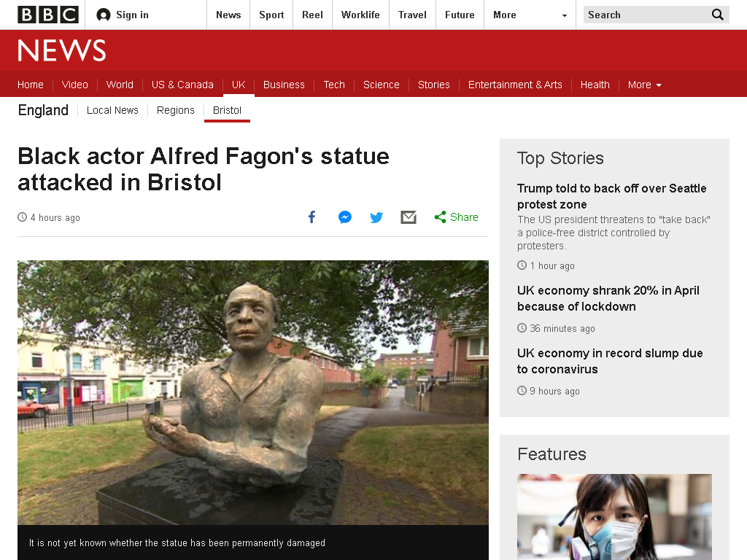Open the Entertainment & Arts section

tap(515, 85)
